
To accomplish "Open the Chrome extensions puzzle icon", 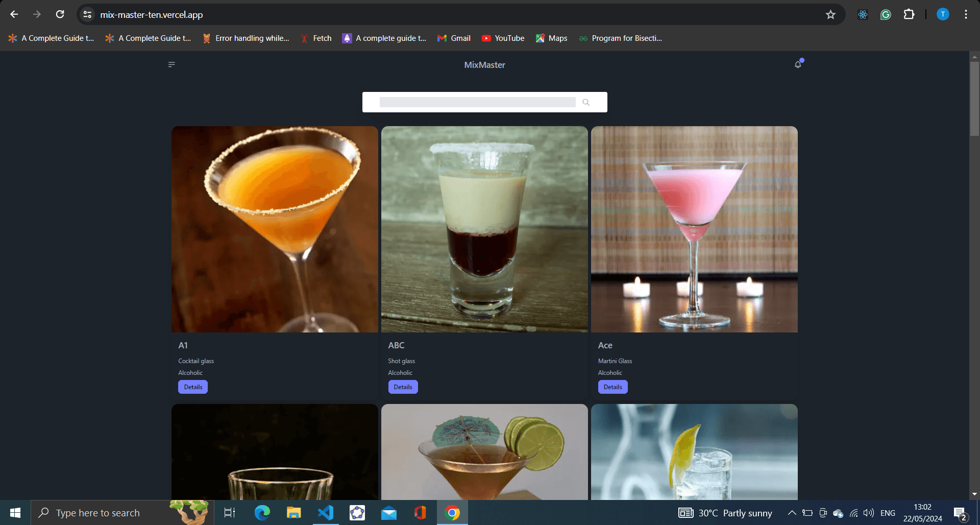I will (909, 15).
